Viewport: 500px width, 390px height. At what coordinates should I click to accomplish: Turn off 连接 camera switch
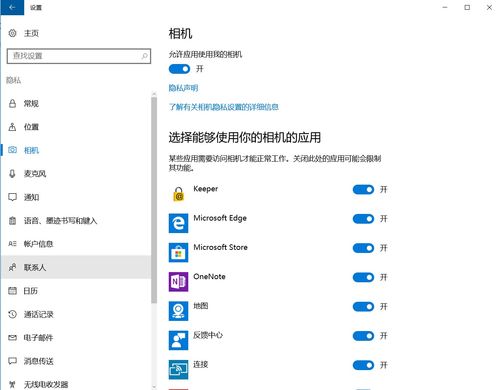pos(363,365)
